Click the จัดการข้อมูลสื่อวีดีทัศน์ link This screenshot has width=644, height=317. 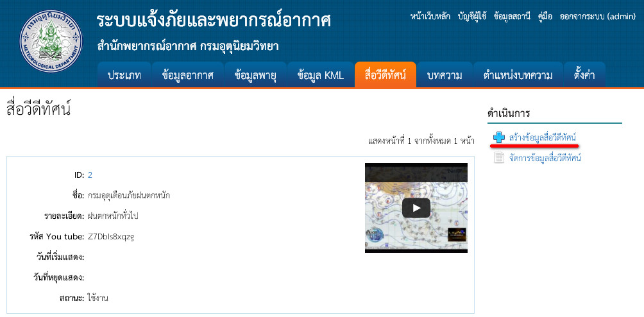click(x=545, y=158)
